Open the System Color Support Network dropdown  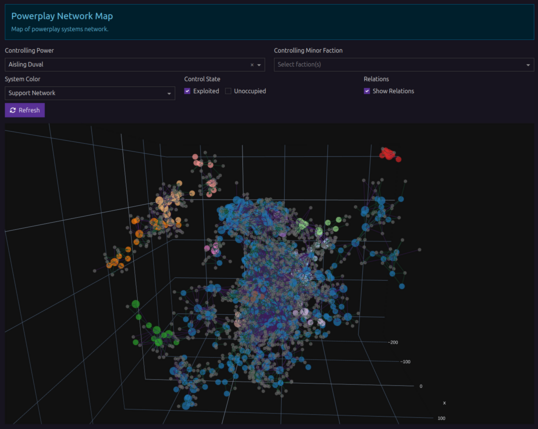(x=90, y=93)
